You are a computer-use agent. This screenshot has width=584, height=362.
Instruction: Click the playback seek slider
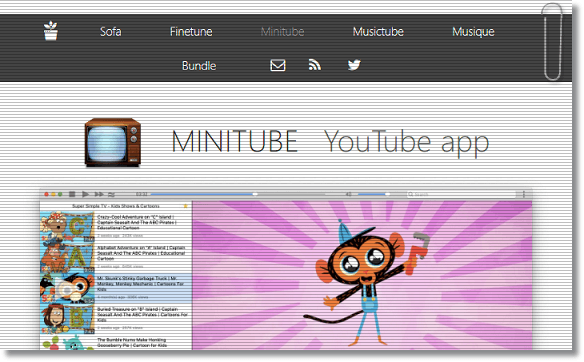coord(238,194)
